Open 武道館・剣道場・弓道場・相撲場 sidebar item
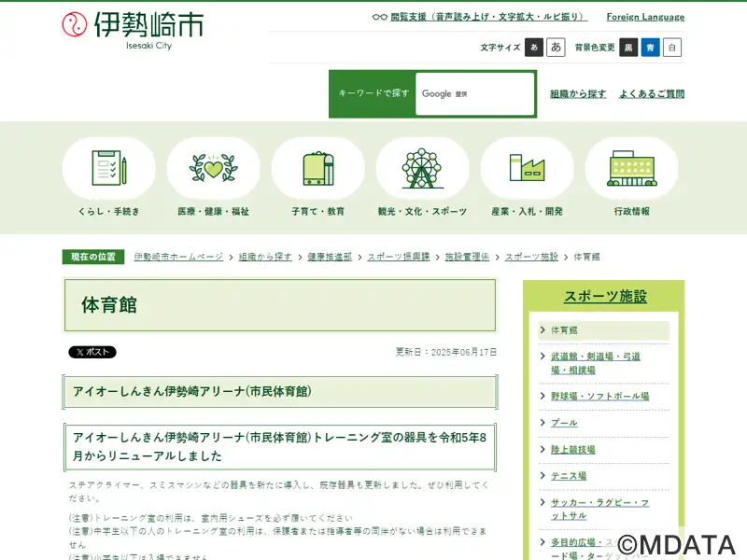The height and width of the screenshot is (560, 747). point(596,363)
